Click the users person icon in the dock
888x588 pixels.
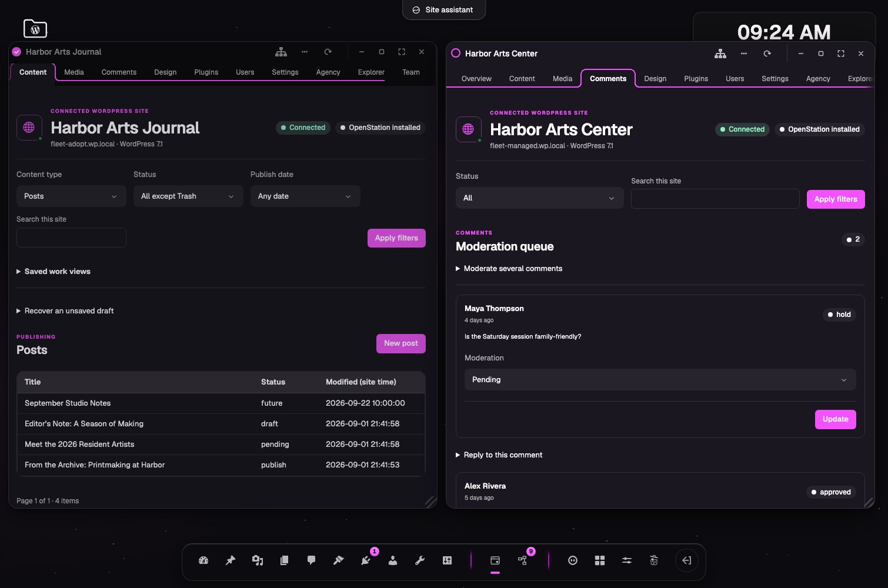point(393,560)
